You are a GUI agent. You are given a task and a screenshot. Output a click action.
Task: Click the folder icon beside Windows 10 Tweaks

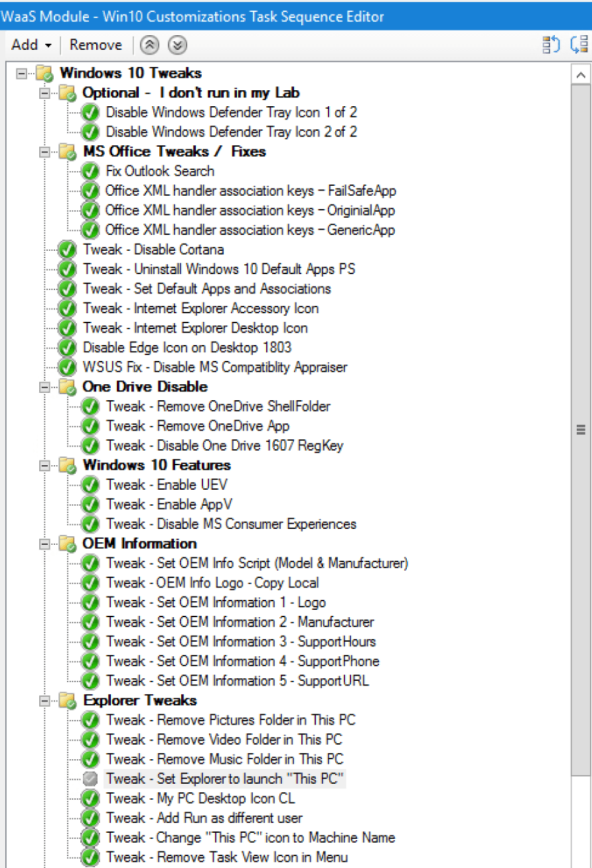click(x=44, y=73)
